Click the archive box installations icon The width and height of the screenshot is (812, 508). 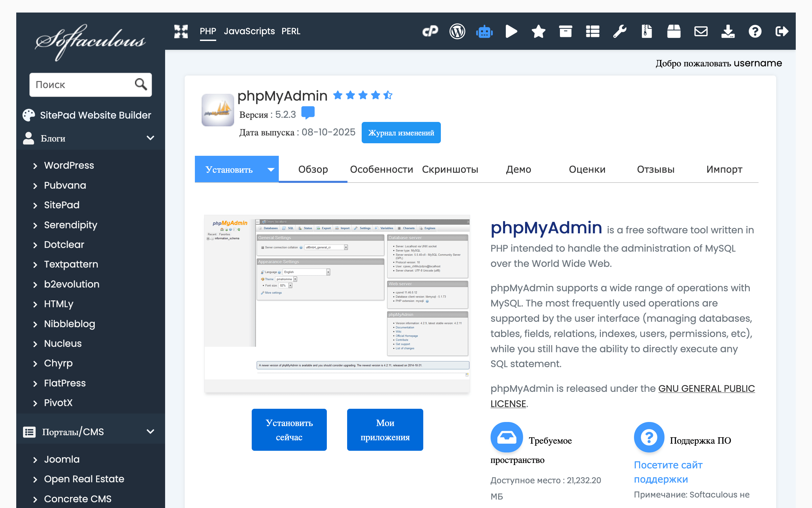565,31
